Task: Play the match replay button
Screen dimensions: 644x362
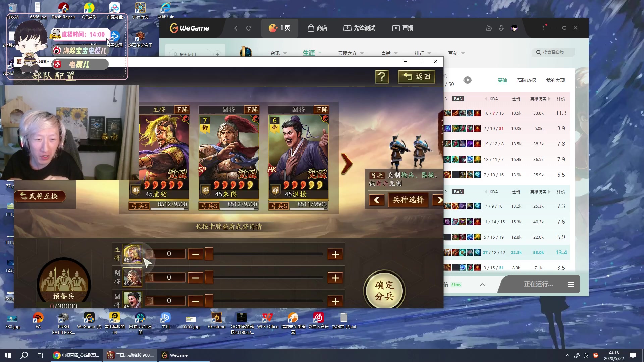Action: click(x=467, y=80)
